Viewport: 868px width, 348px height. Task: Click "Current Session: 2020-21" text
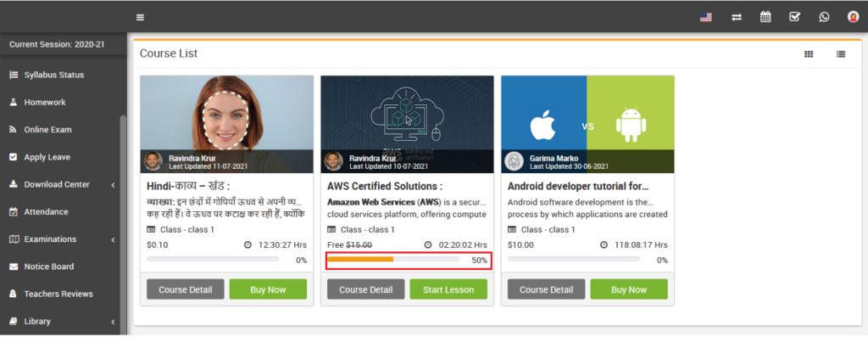coord(57,44)
